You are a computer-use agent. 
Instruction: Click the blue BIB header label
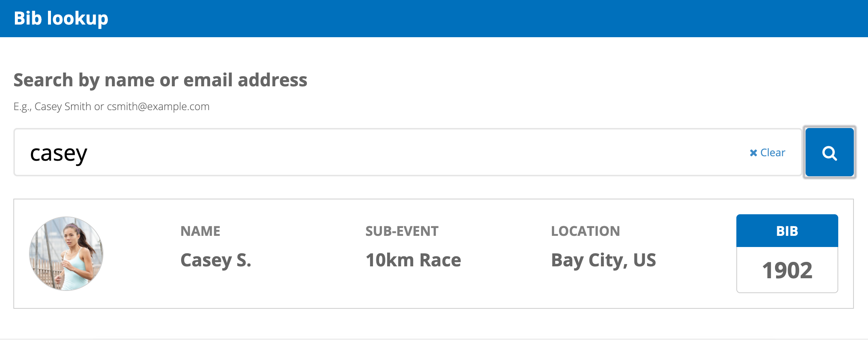click(787, 231)
